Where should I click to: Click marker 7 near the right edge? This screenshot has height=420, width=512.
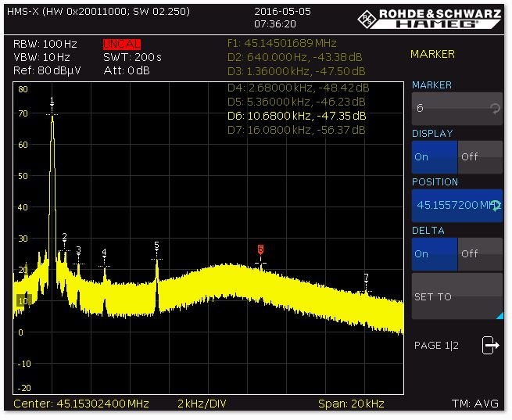click(x=366, y=278)
